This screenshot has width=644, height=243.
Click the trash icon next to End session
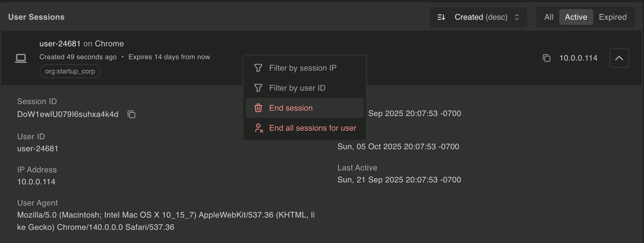[258, 108]
